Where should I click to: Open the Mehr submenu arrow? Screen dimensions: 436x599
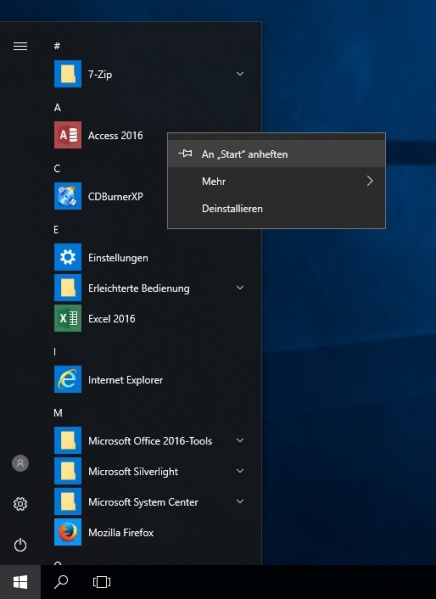click(370, 181)
